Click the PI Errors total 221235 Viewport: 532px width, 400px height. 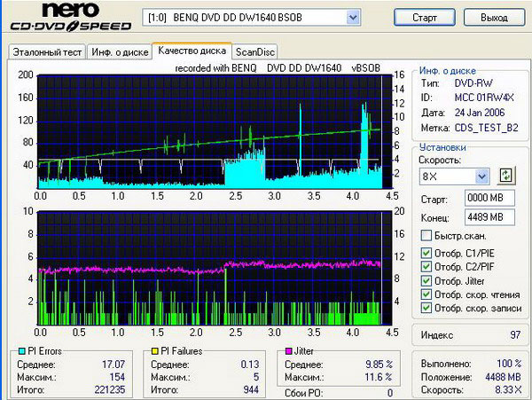tap(110, 389)
